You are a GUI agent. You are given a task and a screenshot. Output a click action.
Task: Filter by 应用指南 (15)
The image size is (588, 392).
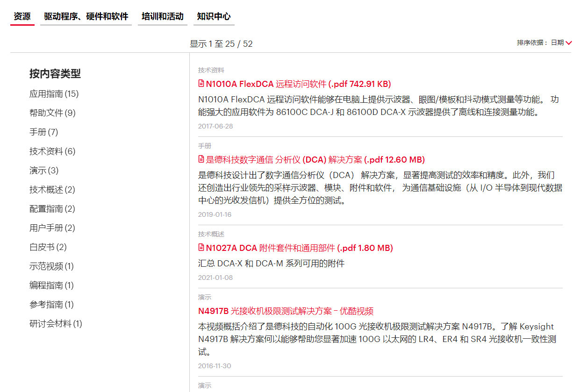click(54, 94)
